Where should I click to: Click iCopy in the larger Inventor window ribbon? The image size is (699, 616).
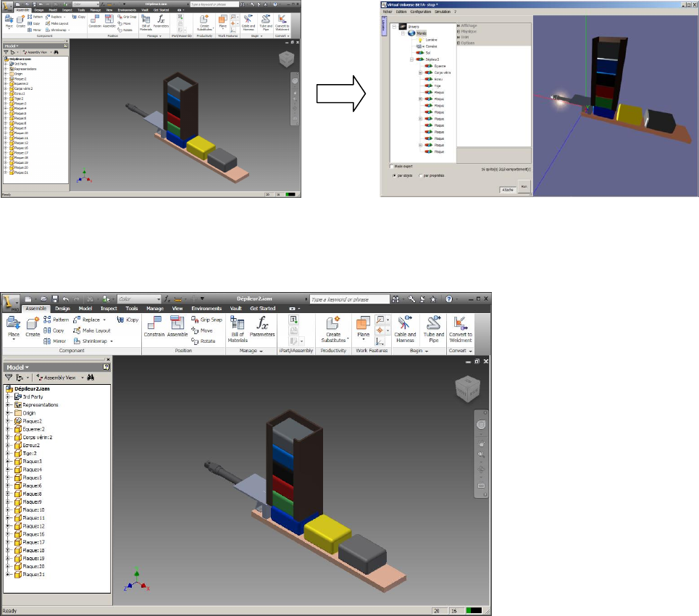coord(128,320)
